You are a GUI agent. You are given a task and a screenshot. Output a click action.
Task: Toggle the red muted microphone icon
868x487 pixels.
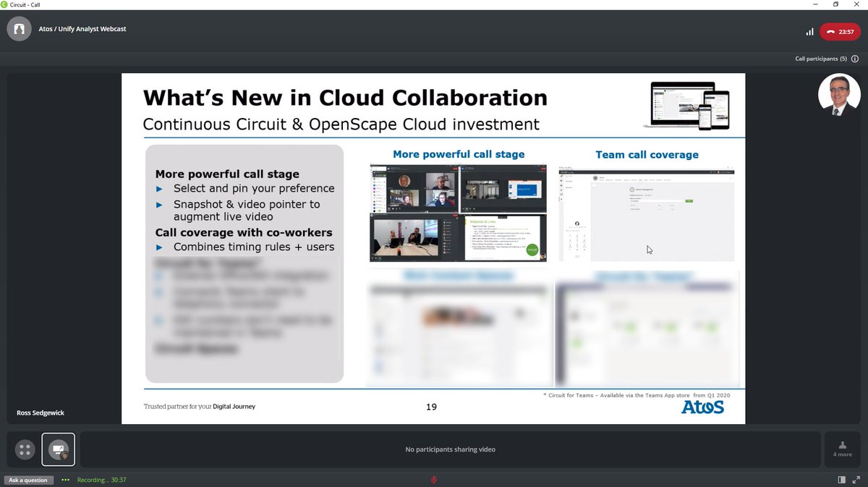coord(434,480)
